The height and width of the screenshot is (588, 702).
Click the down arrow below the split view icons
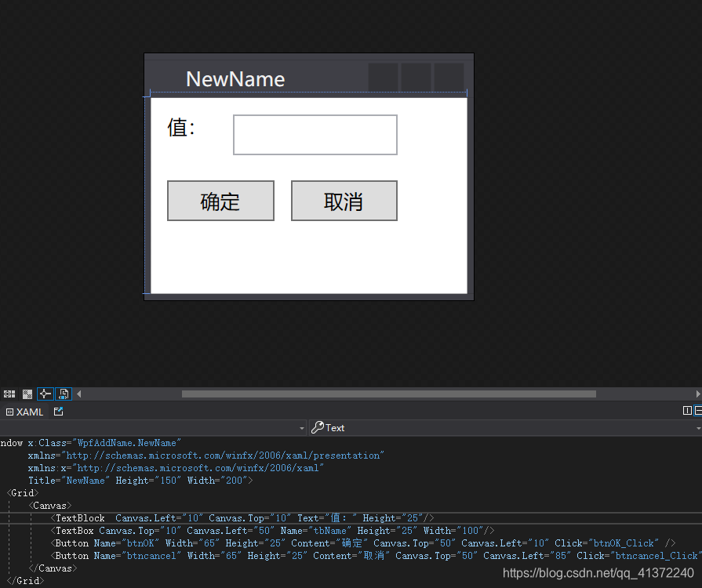[x=697, y=429]
